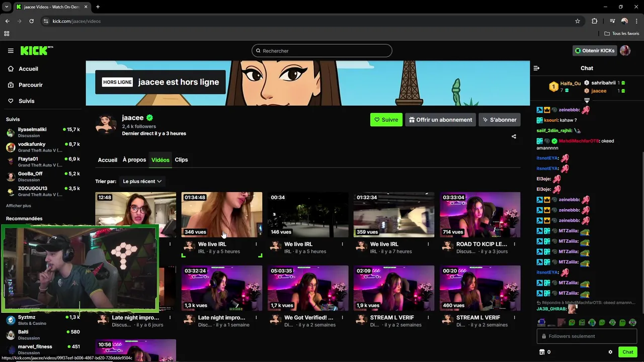Open Parcourir in the sidebar
The height and width of the screenshot is (362, 644).
30,85
